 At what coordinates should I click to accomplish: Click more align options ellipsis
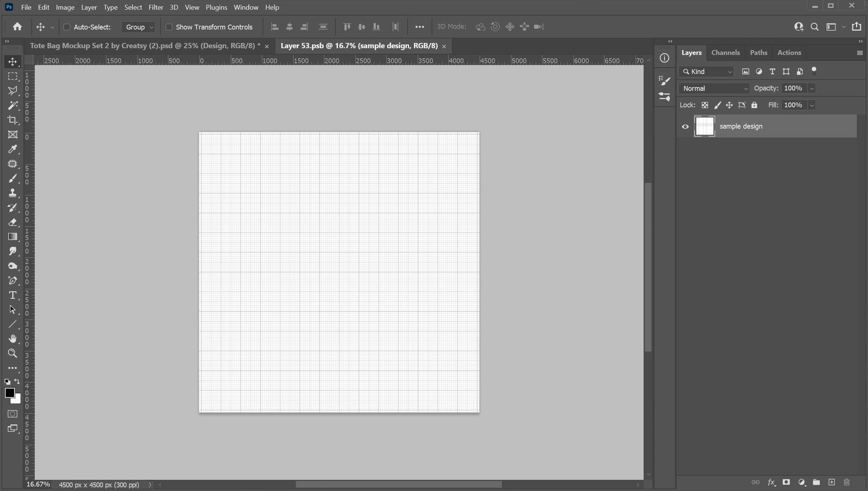pyautogui.click(x=420, y=27)
